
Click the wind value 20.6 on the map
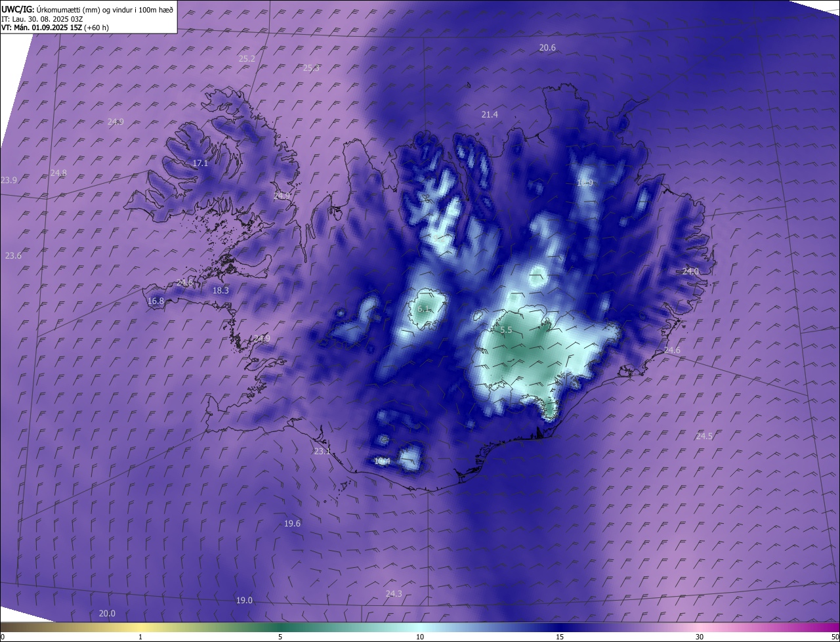547,47
